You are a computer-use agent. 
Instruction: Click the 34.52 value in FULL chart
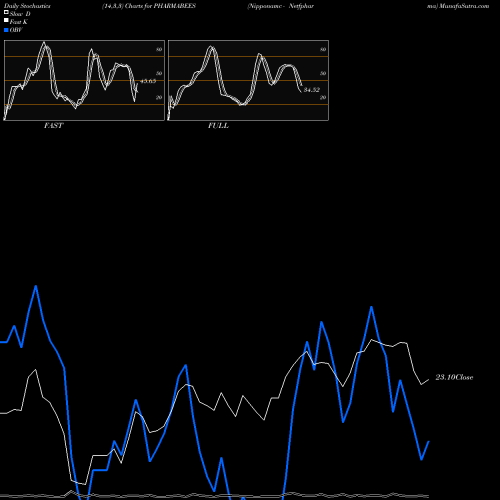point(312,90)
